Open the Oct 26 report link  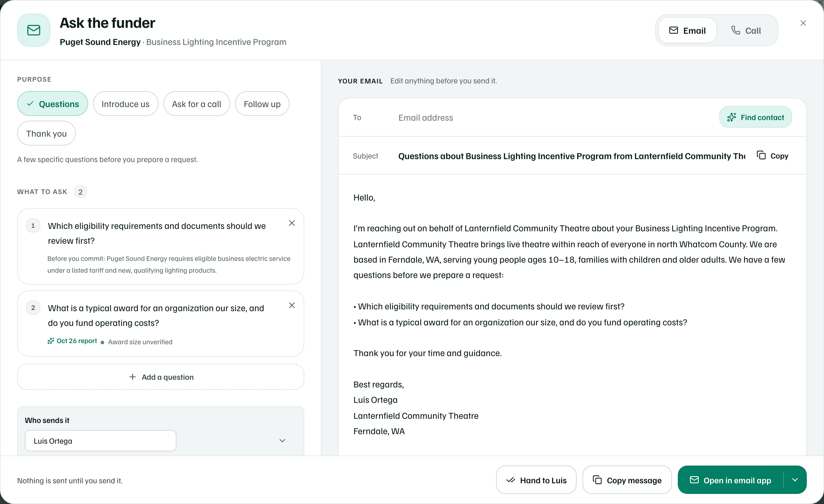click(x=72, y=341)
